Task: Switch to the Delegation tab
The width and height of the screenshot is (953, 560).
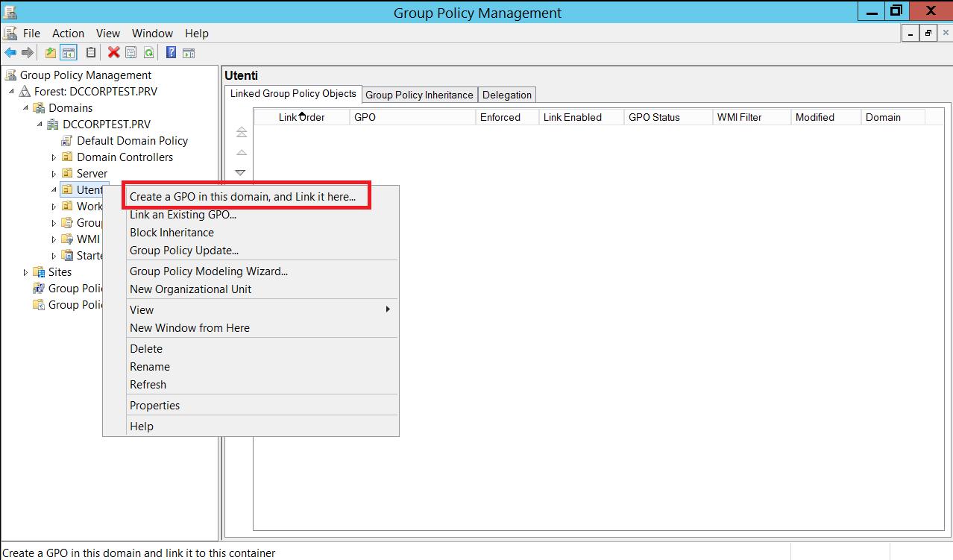Action: click(507, 95)
